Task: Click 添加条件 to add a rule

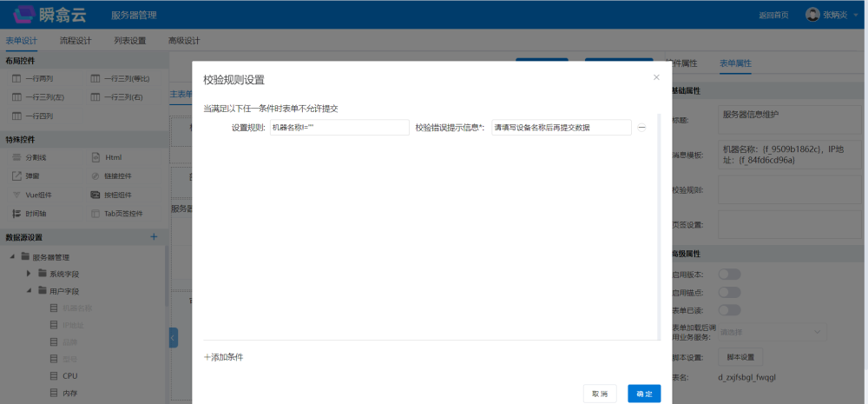Action: 223,357
